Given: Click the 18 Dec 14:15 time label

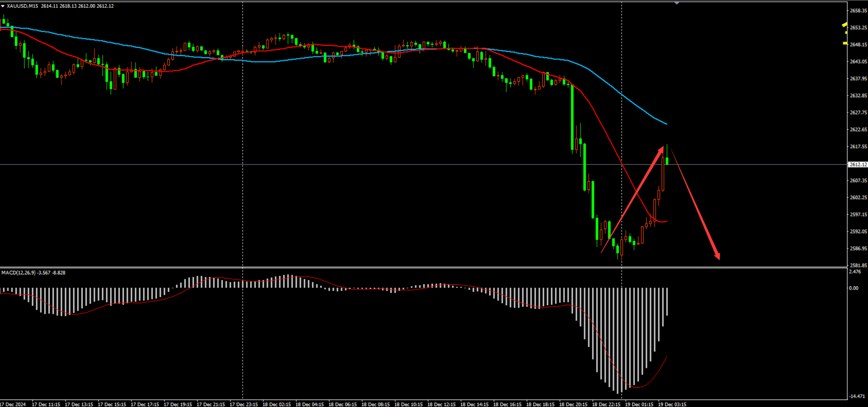Looking at the screenshot, I should (474, 405).
